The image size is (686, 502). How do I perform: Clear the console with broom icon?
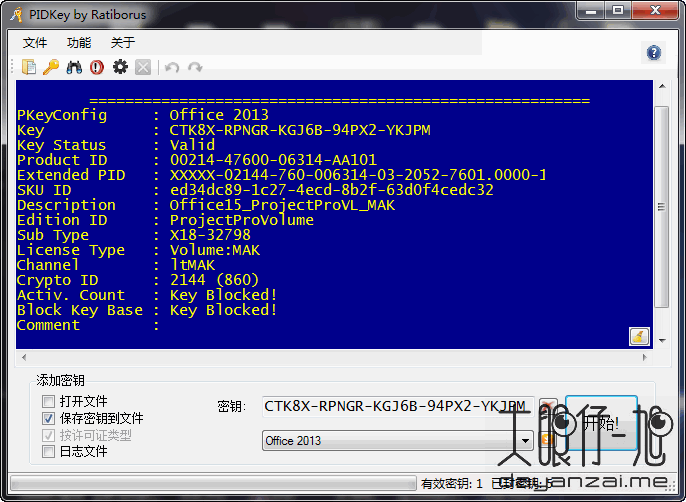point(639,337)
